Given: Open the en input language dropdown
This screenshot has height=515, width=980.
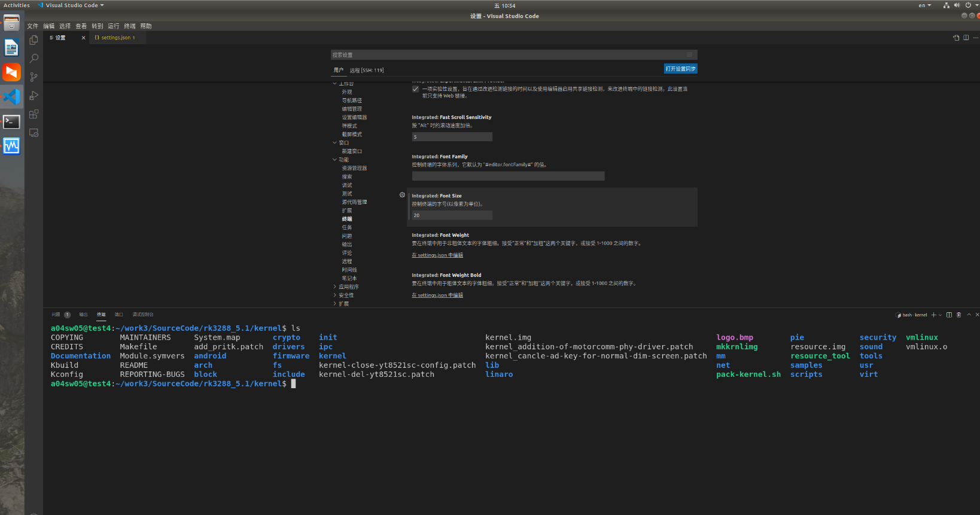Looking at the screenshot, I should tap(925, 5).
